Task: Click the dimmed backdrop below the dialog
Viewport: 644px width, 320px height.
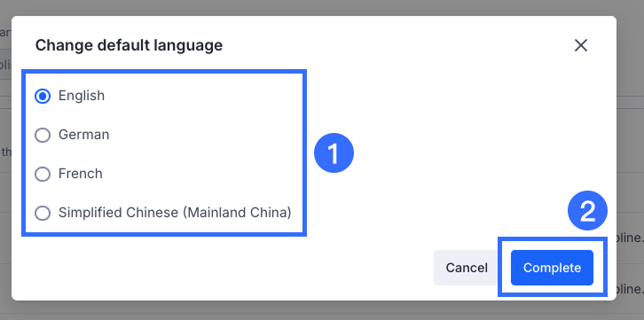Action: tap(322, 310)
